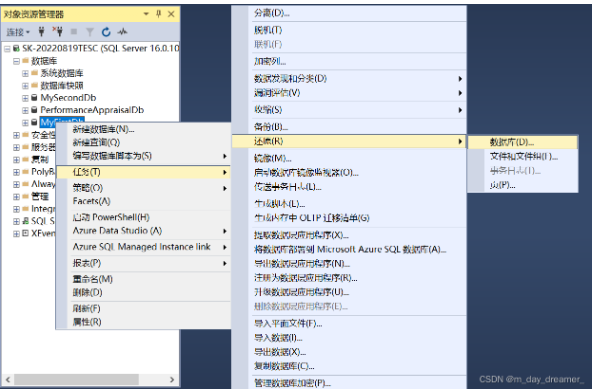Click the folder icon beside 数据库快照
596x392 pixels.
point(35,85)
